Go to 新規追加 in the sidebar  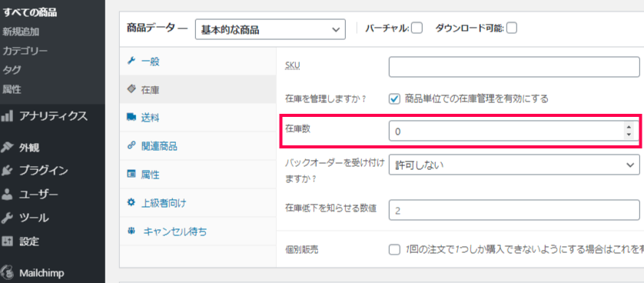21,32
